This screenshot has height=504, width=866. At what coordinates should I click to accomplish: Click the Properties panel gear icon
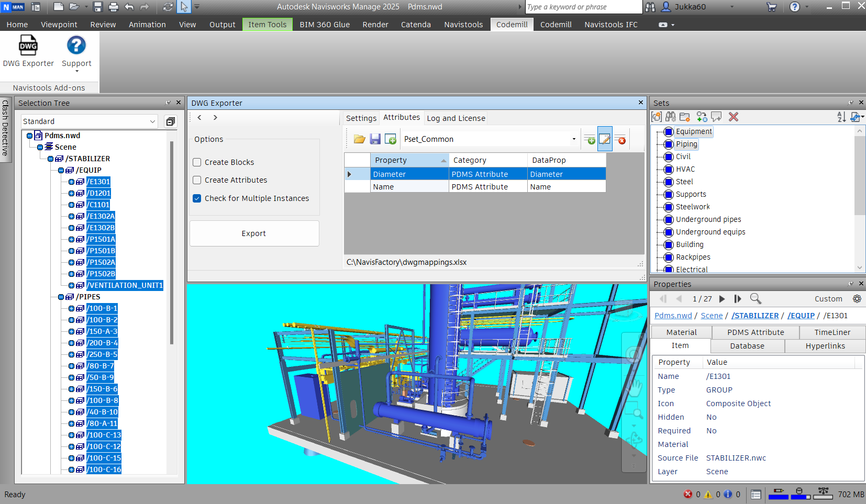pos(857,299)
